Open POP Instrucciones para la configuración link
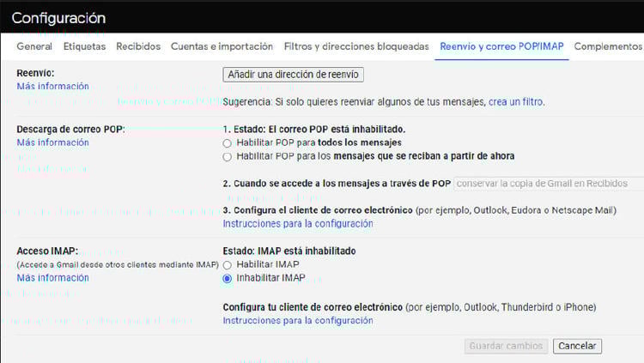The width and height of the screenshot is (644, 363). click(x=298, y=224)
